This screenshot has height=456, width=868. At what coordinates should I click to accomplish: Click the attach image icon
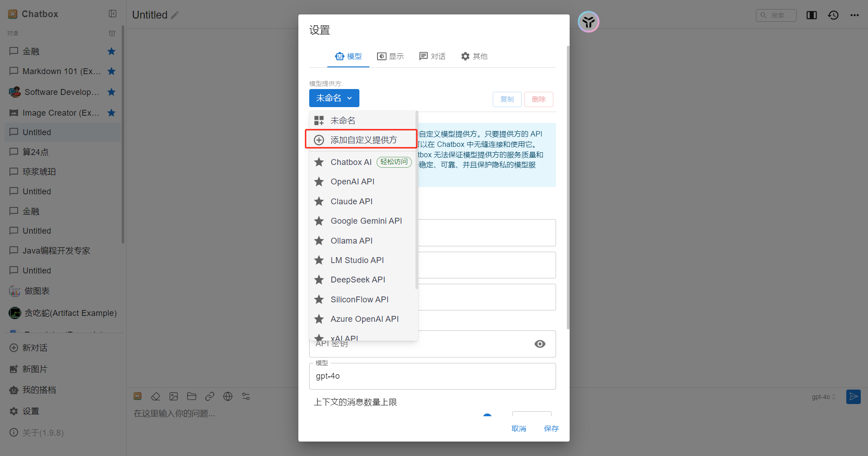[x=174, y=396]
